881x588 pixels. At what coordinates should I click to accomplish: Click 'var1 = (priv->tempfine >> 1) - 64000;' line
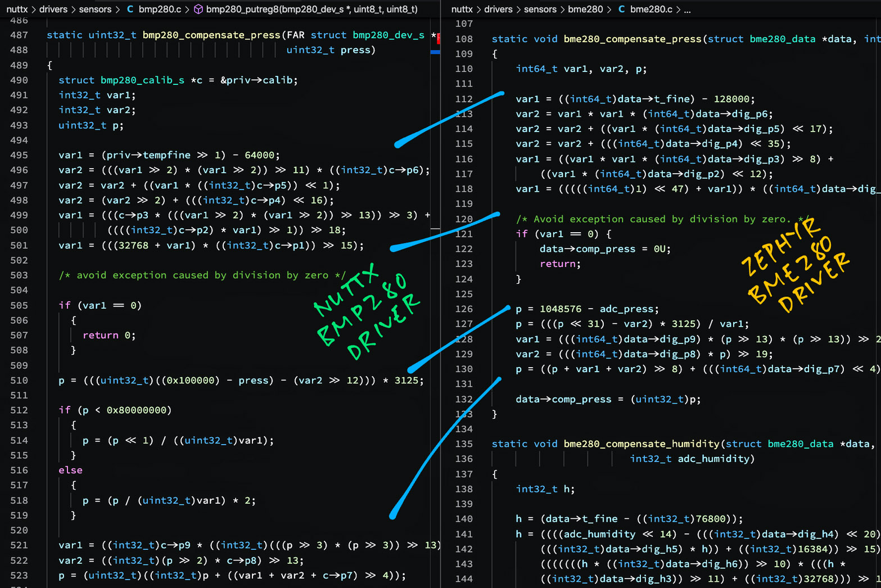(x=169, y=155)
